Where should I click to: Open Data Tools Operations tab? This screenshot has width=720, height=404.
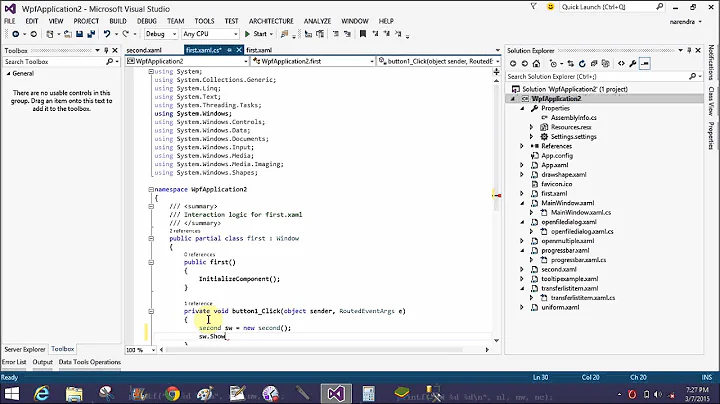(x=90, y=362)
